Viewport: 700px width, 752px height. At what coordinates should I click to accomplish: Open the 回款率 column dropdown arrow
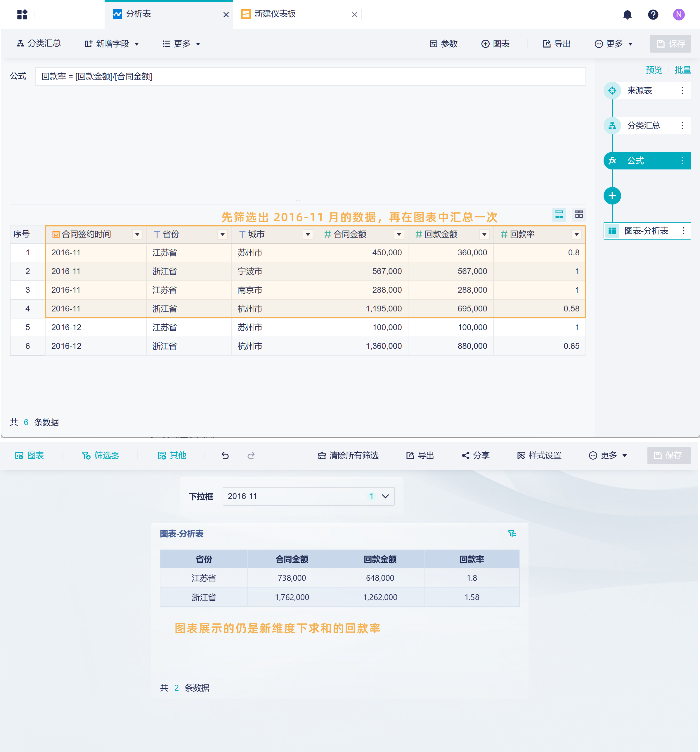pyautogui.click(x=576, y=235)
